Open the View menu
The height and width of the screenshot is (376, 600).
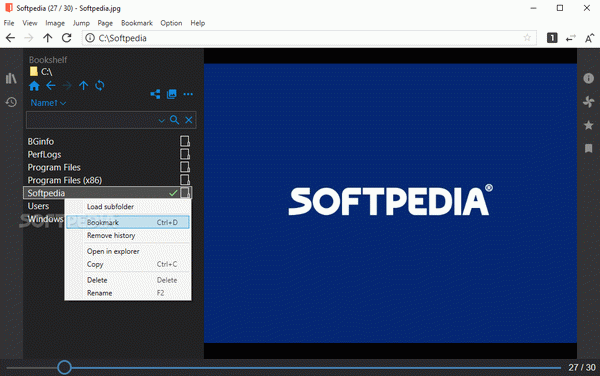(30, 23)
